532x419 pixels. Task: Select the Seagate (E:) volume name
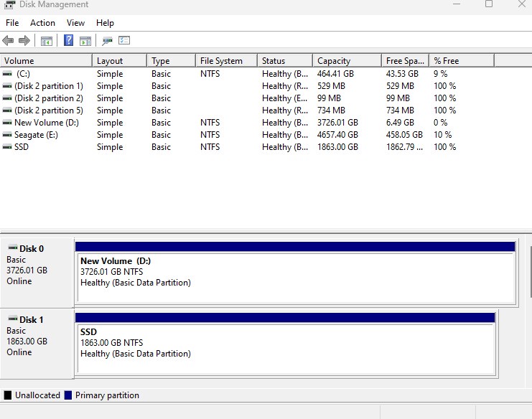pyautogui.click(x=36, y=135)
